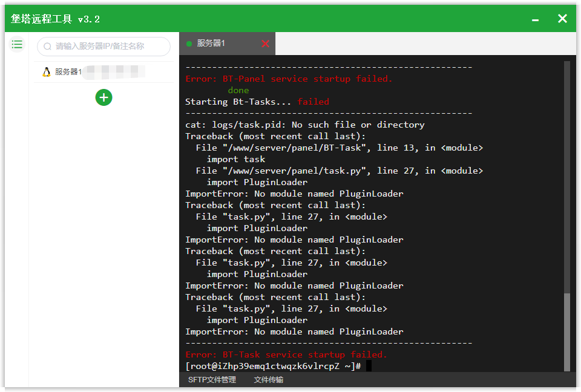Close the 服务器1 tab with red X
Image resolution: width=581 pixels, height=392 pixels.
tap(265, 44)
